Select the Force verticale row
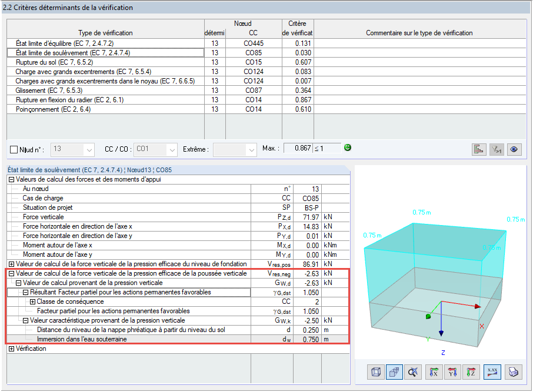 pyautogui.click(x=178, y=217)
